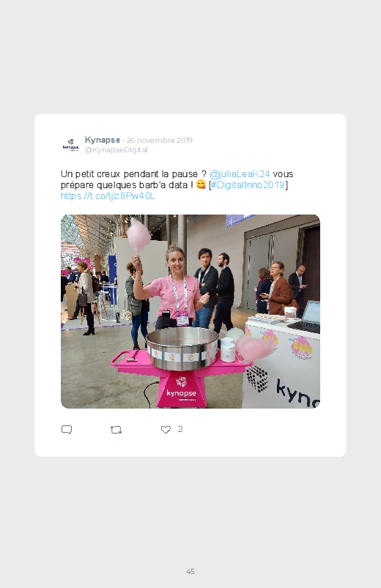Click the pink data sticker on counter
The image size is (381, 588).
pyautogui.click(x=301, y=347)
